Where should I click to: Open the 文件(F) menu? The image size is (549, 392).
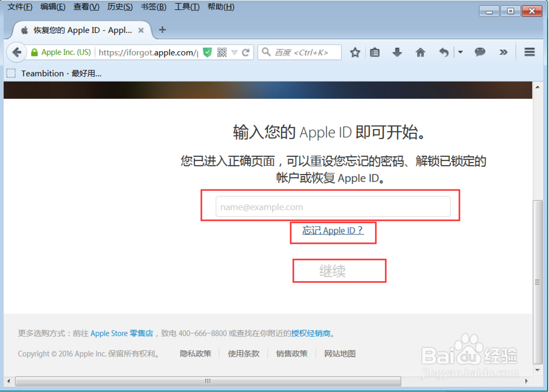point(20,7)
